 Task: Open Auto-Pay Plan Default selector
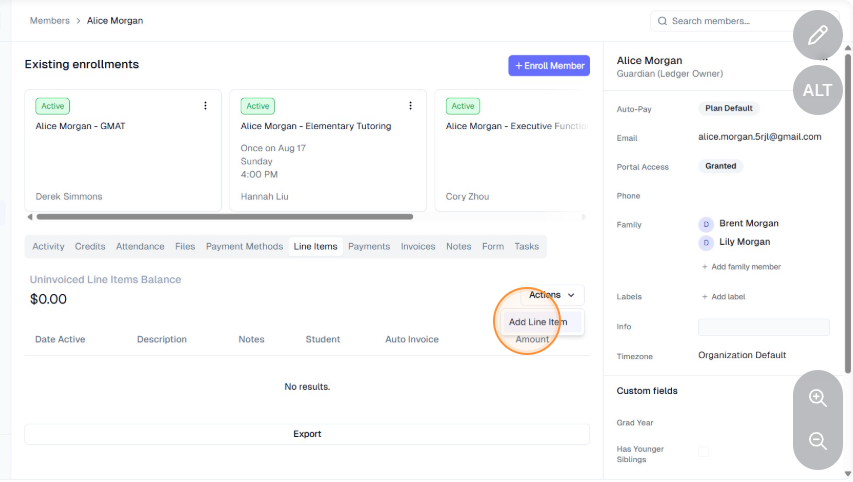pyautogui.click(x=728, y=108)
